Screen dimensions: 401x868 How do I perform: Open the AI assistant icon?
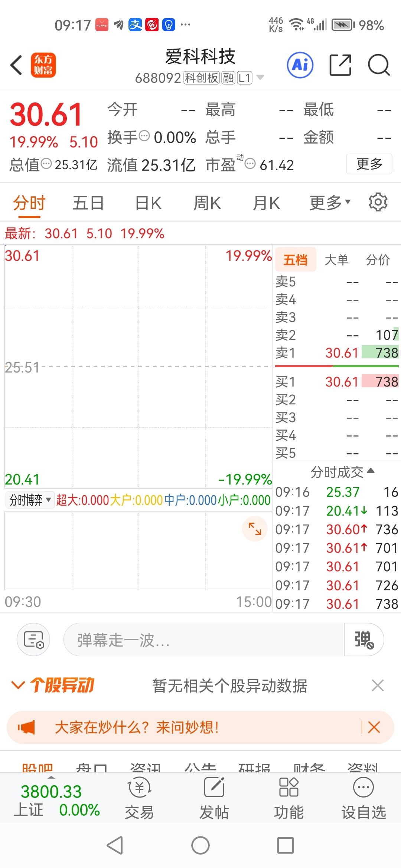[x=300, y=65]
